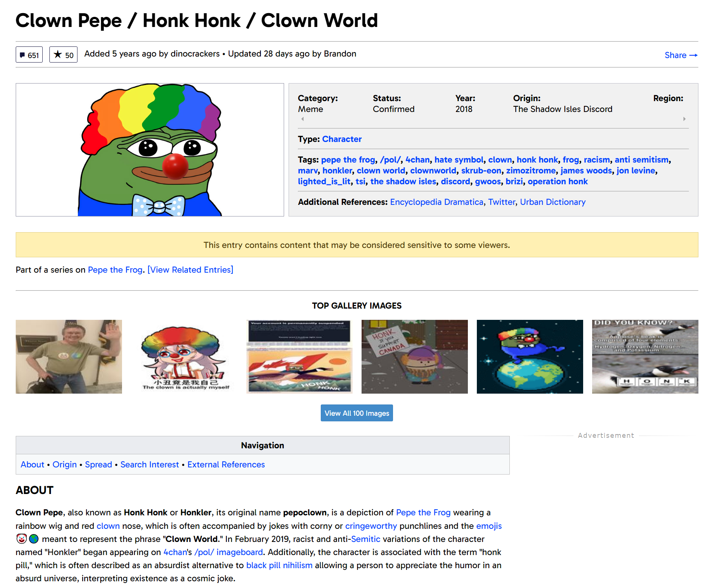Open the 'clown' link in About paragraph
728x588 pixels.
(108, 526)
